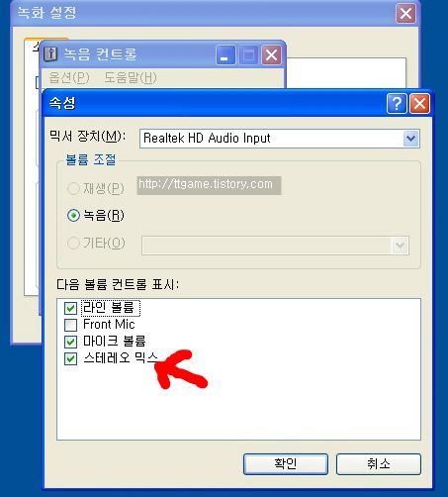448x497 pixels.
Task: Open the 도움말(H) menu in 녹음 컨트롤
Action: coord(131,77)
